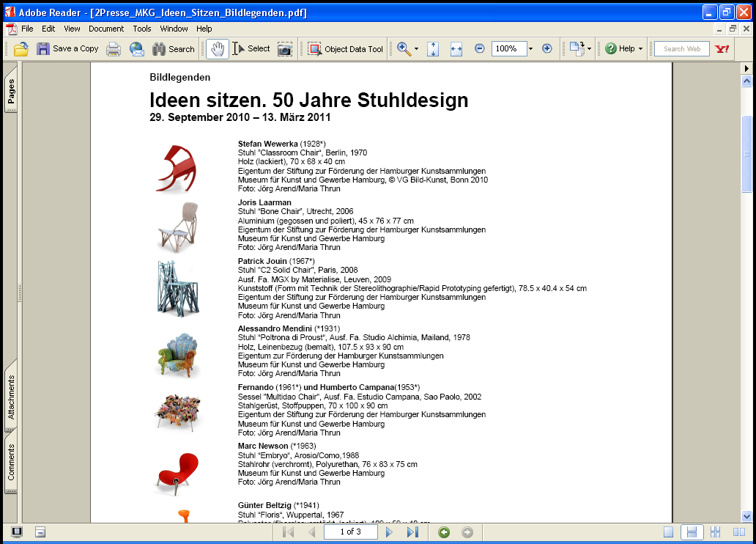Viewport: 756px width, 544px height.
Task: Show the Comments navigation tab
Action: click(10, 461)
